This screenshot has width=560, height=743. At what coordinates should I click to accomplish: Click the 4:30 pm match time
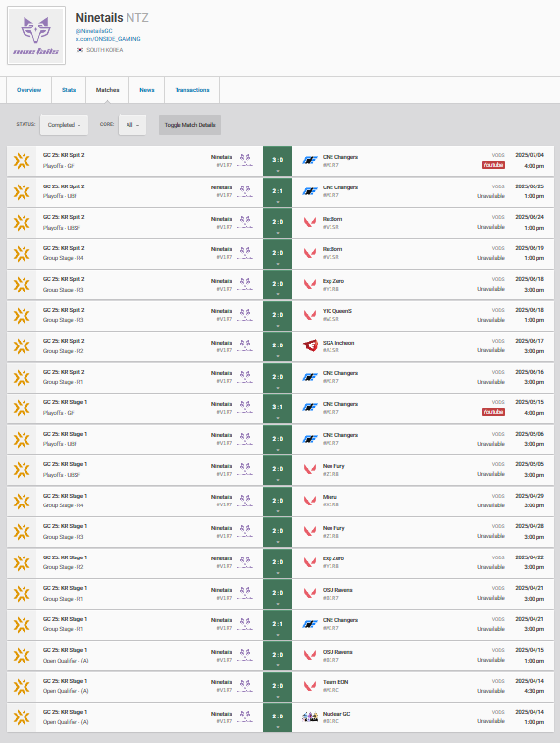point(534,691)
